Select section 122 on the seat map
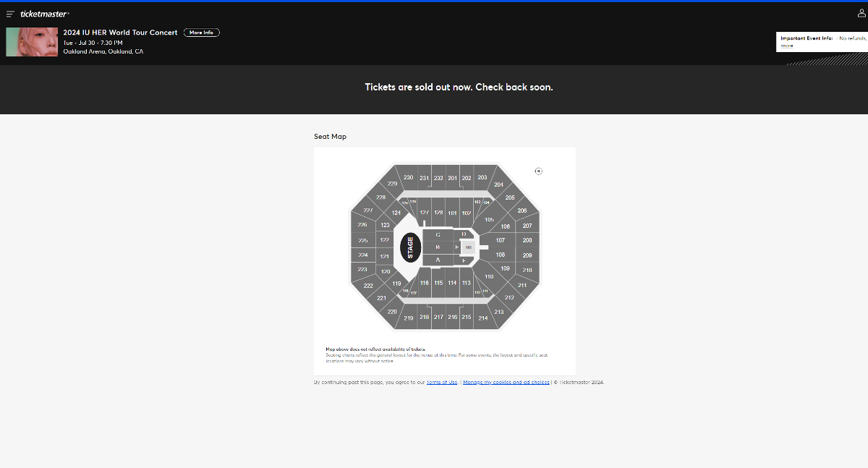The height and width of the screenshot is (468, 868). coord(385,240)
